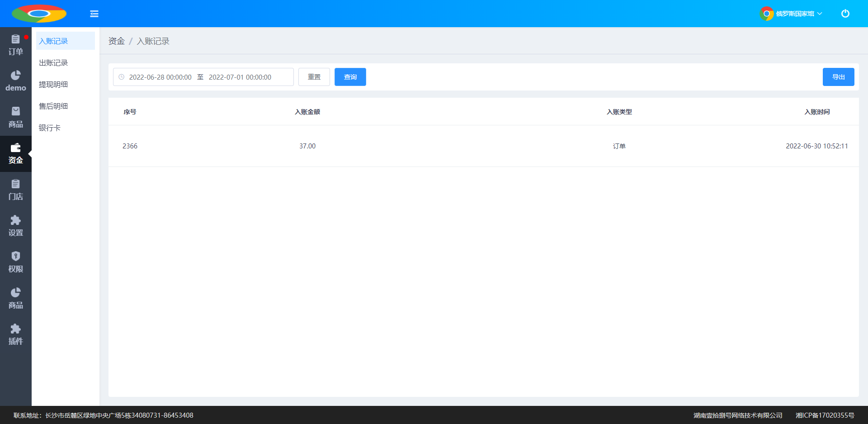The image size is (868, 424).
Task: Click the blue 查询 search button
Action: coord(350,77)
